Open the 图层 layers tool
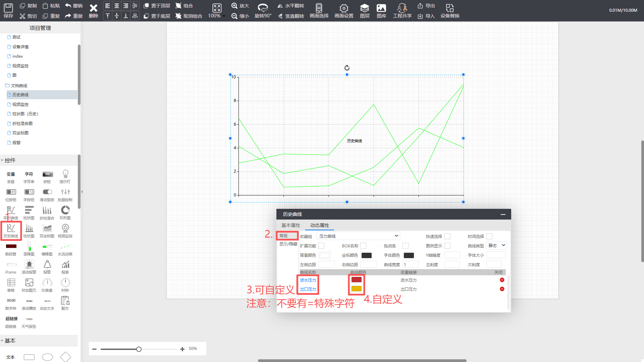The image size is (644, 362). pos(364,8)
